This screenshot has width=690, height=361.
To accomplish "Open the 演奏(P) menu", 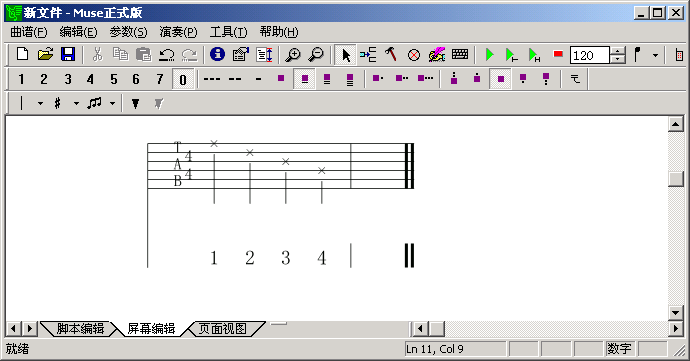I will [x=178, y=32].
